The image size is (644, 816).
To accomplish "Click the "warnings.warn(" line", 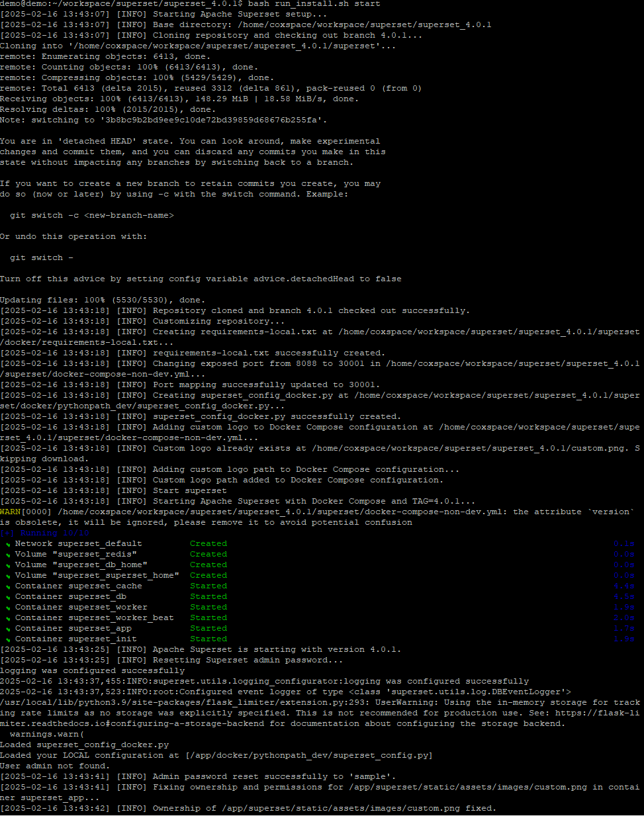I will tap(47, 735).
